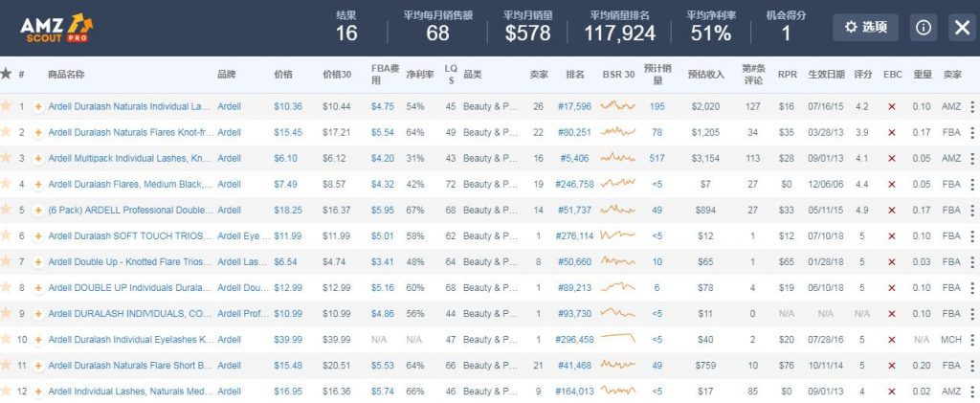Toggle favorite star for row 10

pyautogui.click(x=6, y=339)
